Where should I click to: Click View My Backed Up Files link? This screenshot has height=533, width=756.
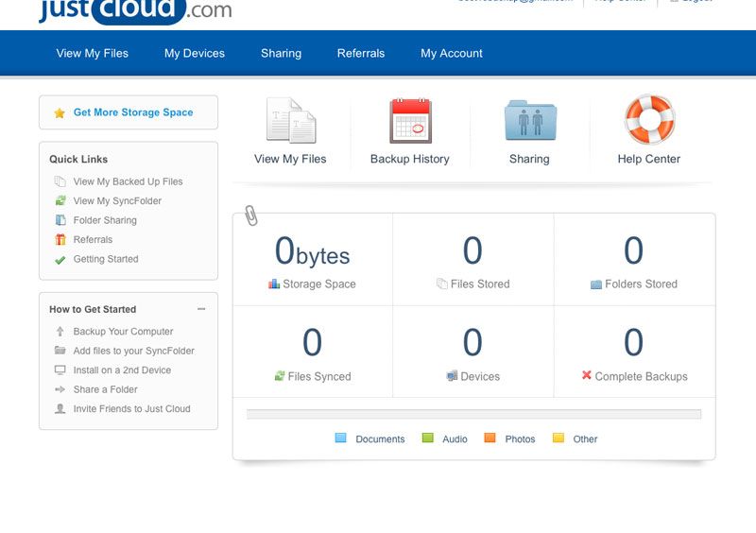tap(128, 181)
